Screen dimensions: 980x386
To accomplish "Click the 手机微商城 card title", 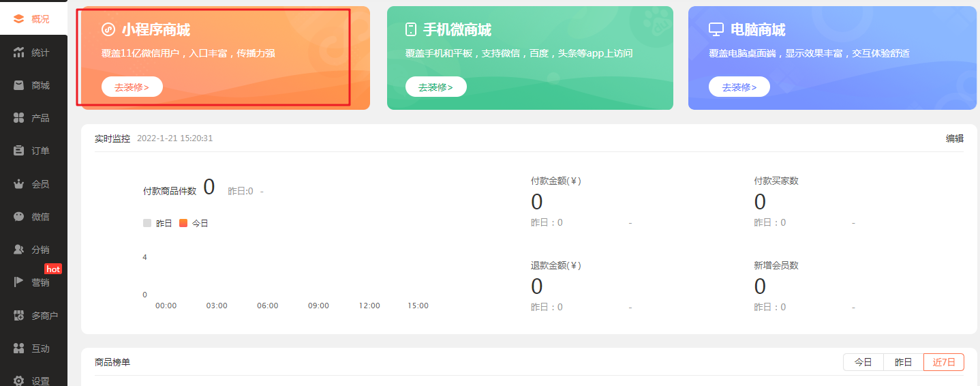I will [457, 30].
